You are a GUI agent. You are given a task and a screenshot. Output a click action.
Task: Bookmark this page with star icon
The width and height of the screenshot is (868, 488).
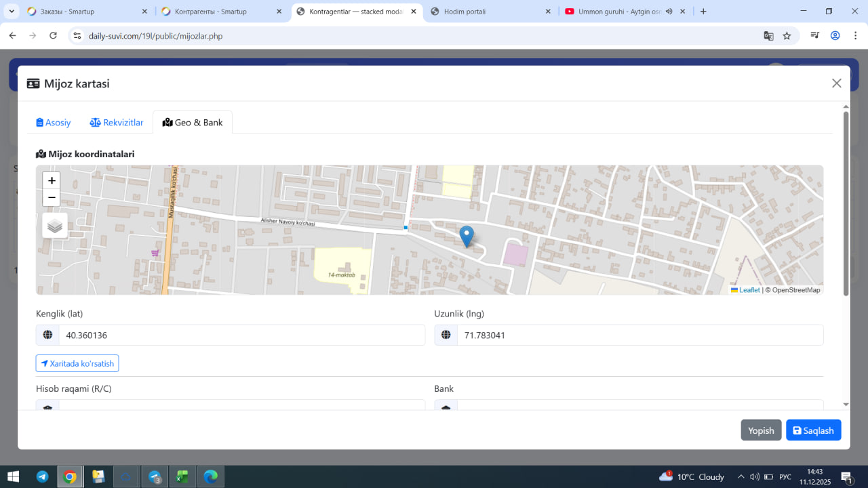point(787,36)
